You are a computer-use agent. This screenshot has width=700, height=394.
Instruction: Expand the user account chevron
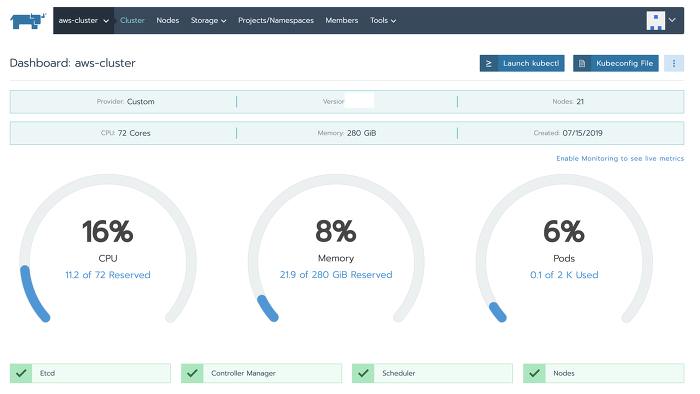coord(672,20)
